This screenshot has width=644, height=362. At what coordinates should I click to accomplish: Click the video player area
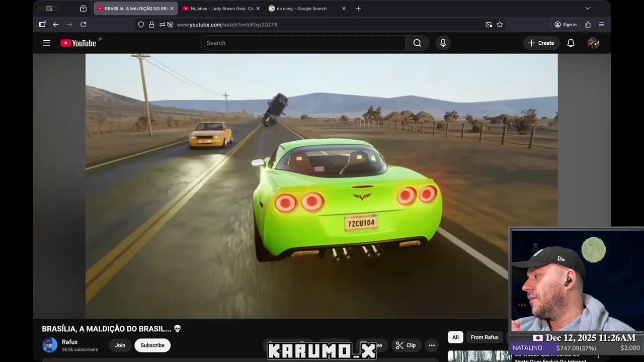pyautogui.click(x=321, y=186)
